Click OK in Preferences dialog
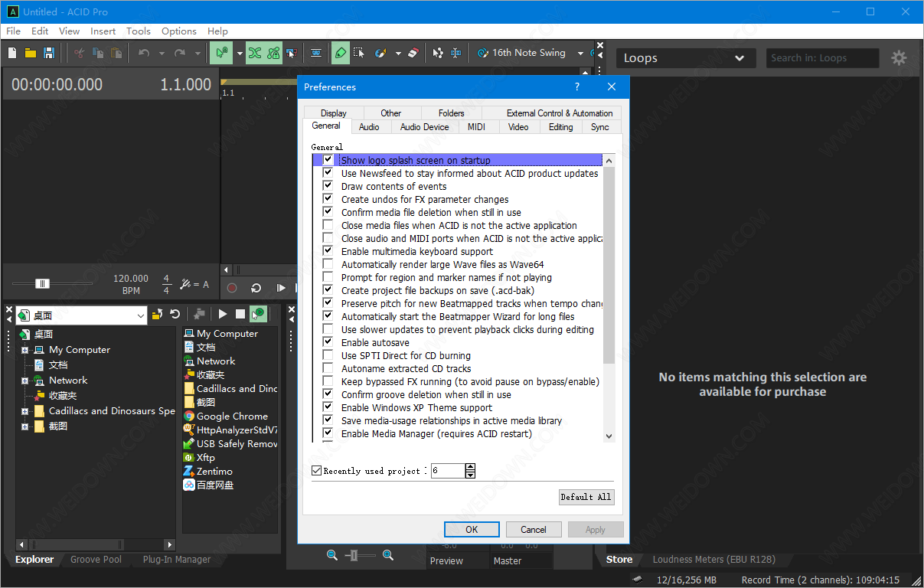The image size is (924, 588). [472, 529]
